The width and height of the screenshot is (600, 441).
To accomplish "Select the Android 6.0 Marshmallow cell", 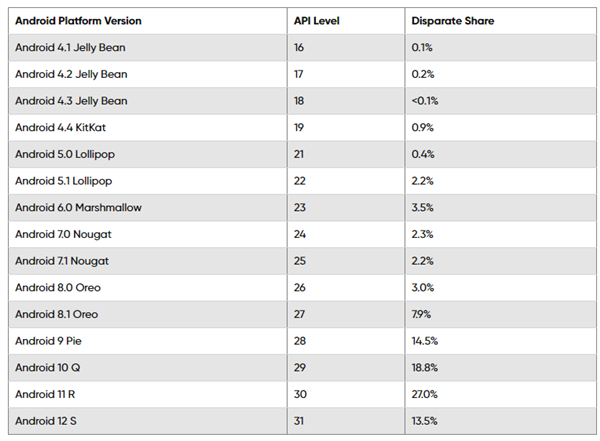I will pos(148,207).
